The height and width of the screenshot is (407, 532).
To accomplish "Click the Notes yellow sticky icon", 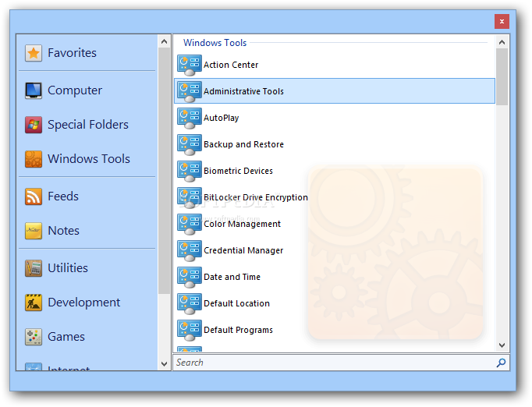I will (34, 231).
